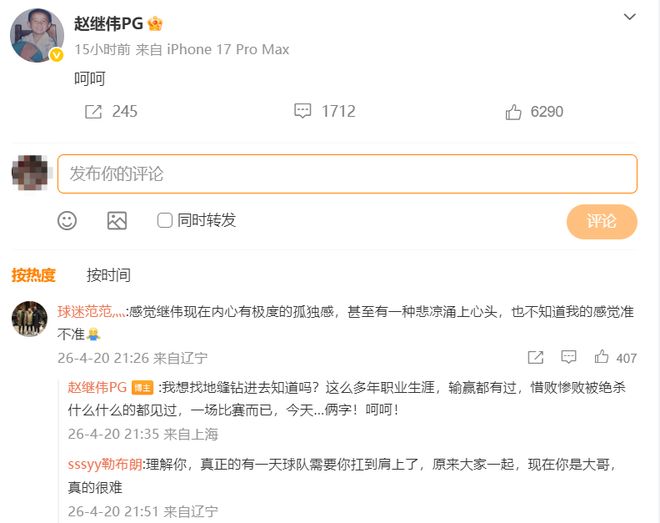Open commenter 球迷范范's username link
Image resolution: width=660 pixels, height=523 pixels.
tap(92, 312)
